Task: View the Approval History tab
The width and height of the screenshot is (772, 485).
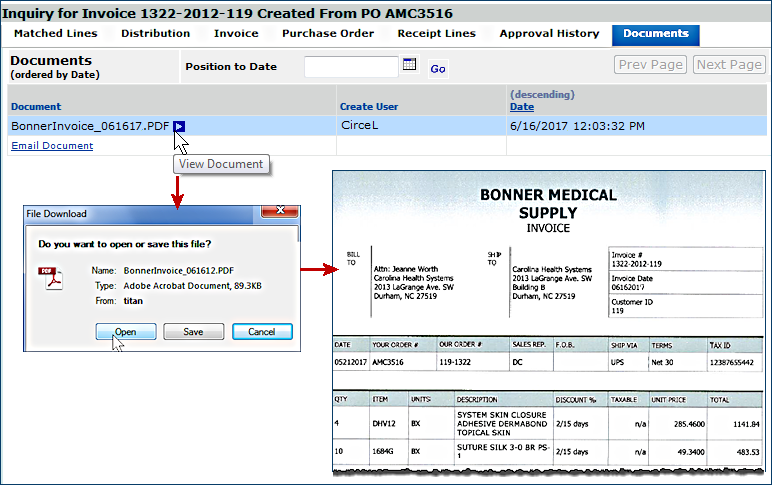Action: (x=549, y=34)
